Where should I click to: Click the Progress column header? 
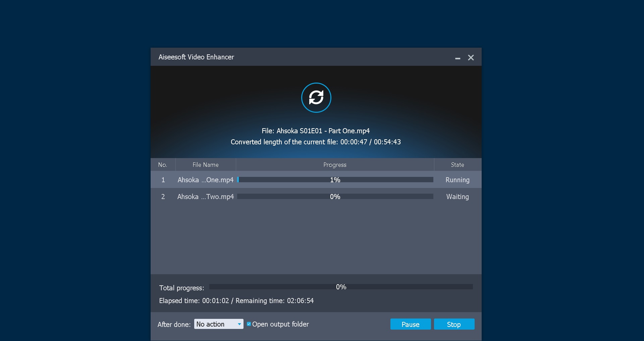pos(335,165)
